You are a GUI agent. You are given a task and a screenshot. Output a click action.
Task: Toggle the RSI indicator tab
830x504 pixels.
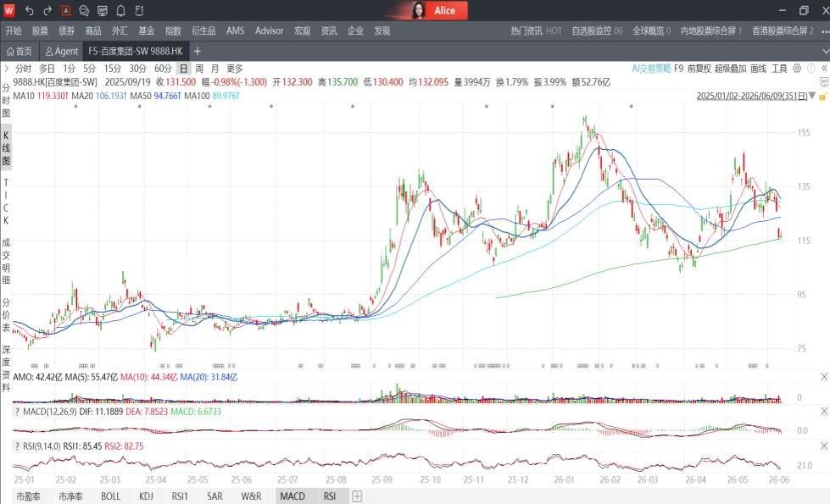(330, 496)
